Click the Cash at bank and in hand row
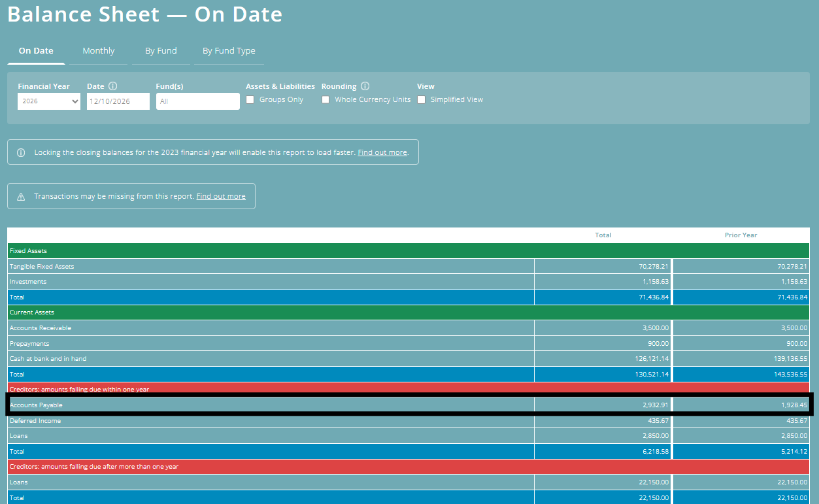This screenshot has width=819, height=504. 409,359
